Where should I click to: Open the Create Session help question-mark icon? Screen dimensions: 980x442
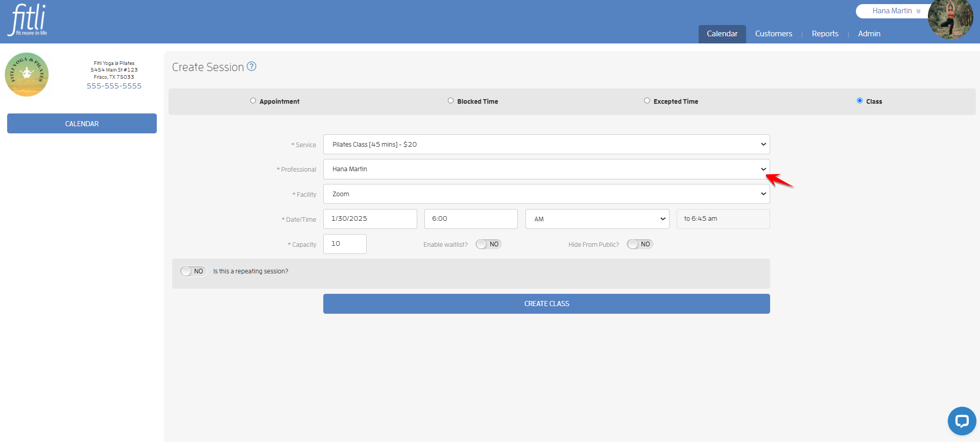[251, 66]
